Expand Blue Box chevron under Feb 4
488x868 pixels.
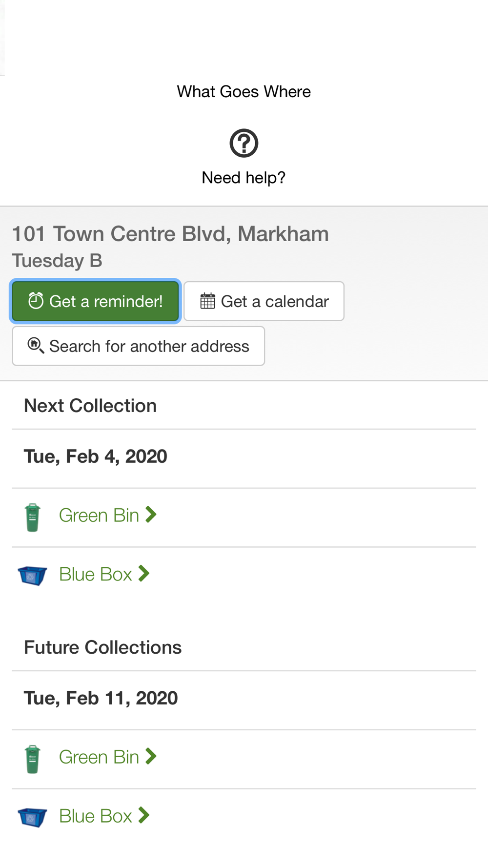pos(143,574)
